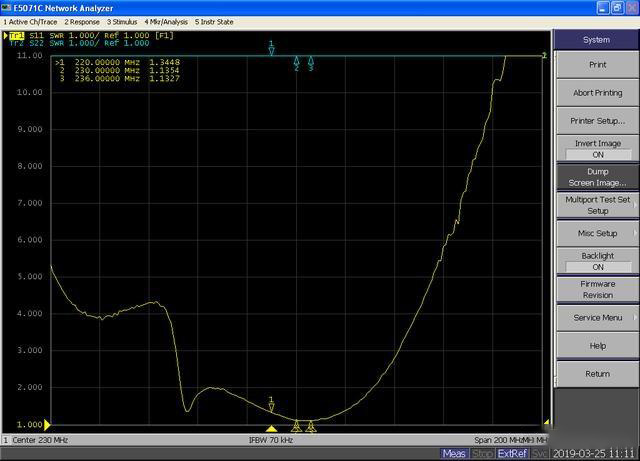Viewport: 640px width, 461px height.
Task: Click marker 1 triangle on the trace
Action: tap(271, 408)
